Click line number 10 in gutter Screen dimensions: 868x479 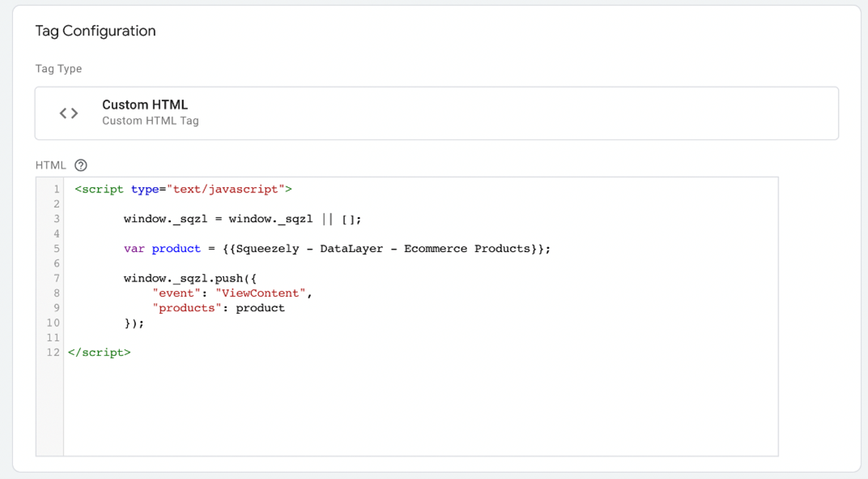53,323
